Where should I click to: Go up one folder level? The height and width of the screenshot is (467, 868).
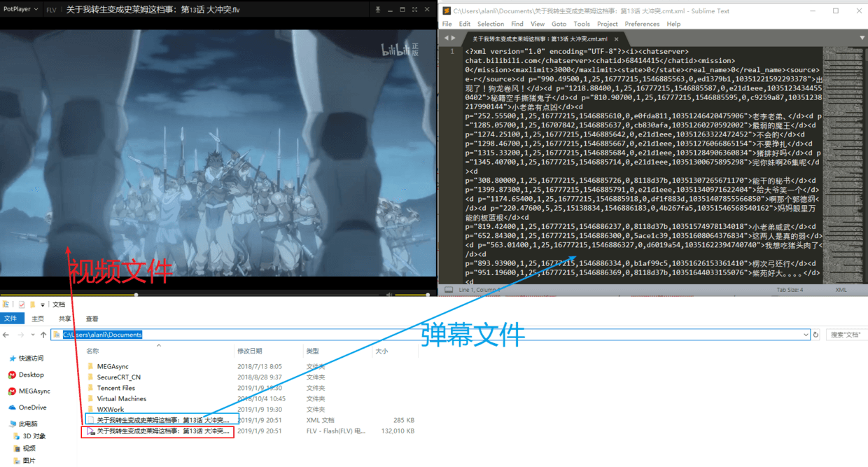coord(43,335)
